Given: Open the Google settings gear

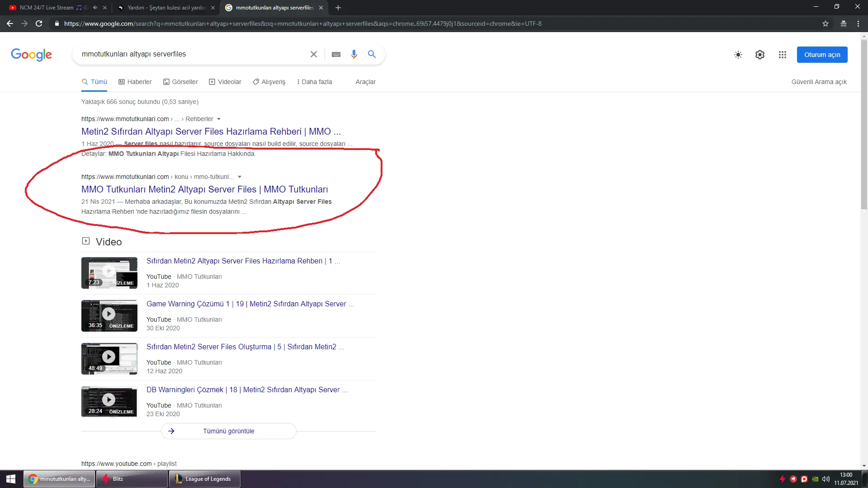Looking at the screenshot, I should pos(760,55).
